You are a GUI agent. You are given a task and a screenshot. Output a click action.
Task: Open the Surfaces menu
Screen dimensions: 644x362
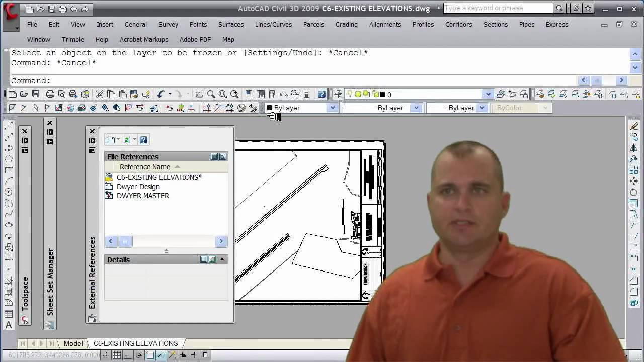click(x=231, y=24)
